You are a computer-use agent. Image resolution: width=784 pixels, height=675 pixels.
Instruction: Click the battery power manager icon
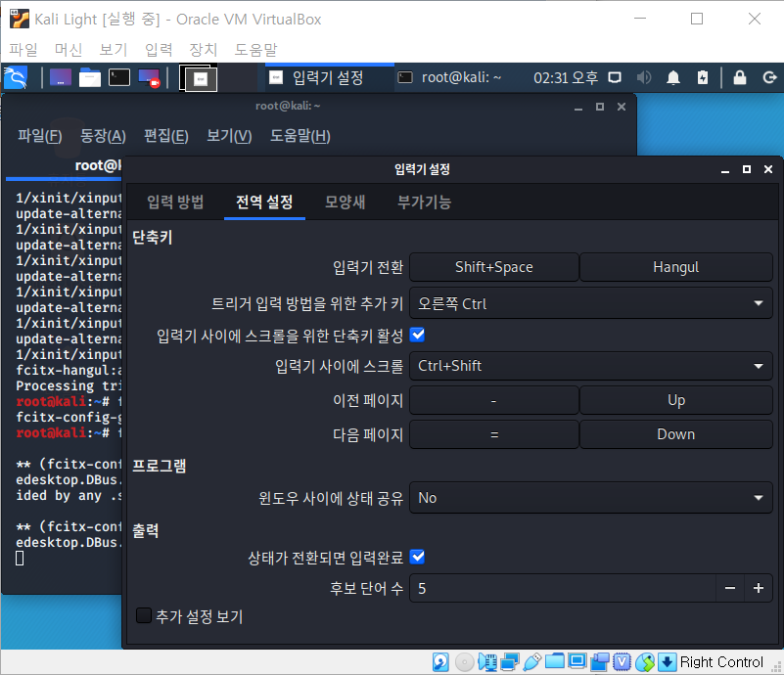(x=703, y=77)
